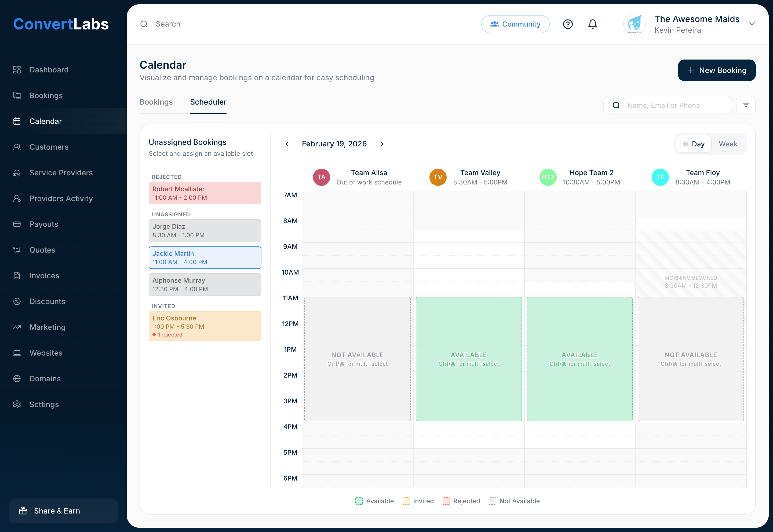Go to previous day arrow
The height and width of the screenshot is (532, 773).
point(287,144)
